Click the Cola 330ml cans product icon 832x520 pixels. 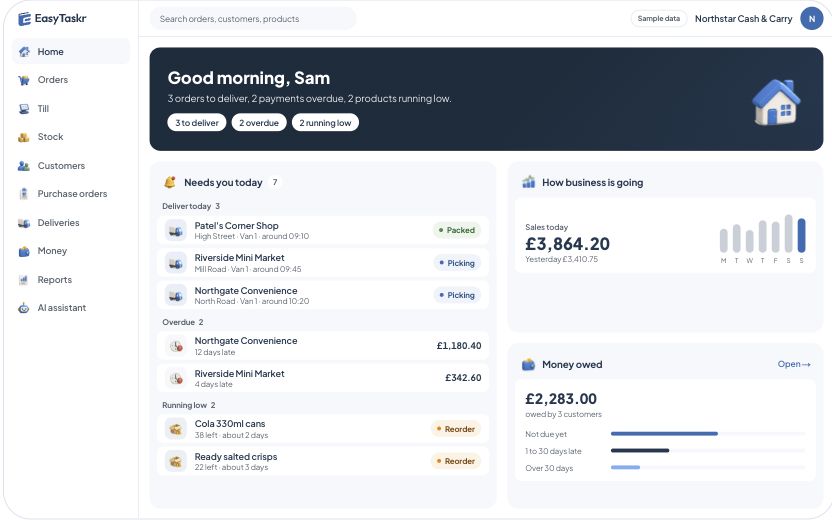point(176,429)
